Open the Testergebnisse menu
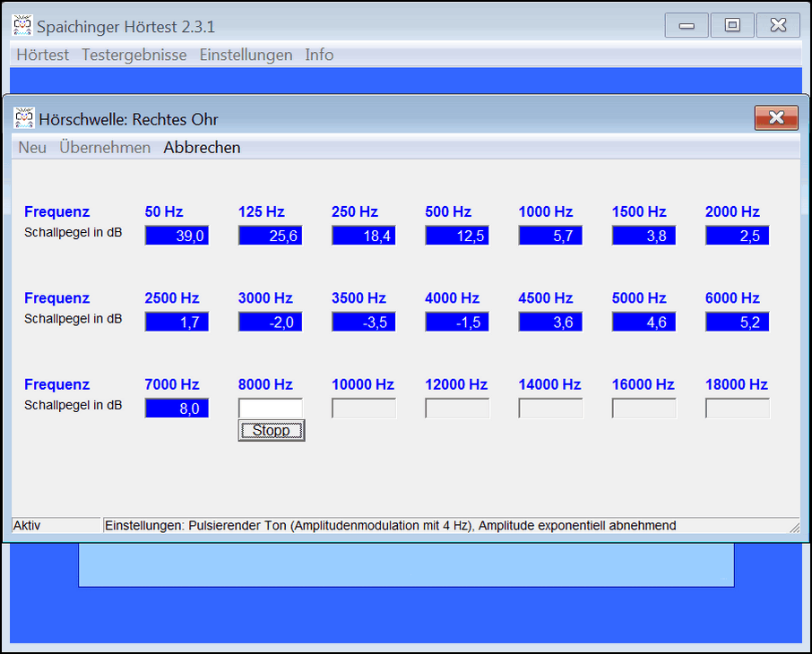812x654 pixels. tap(134, 55)
